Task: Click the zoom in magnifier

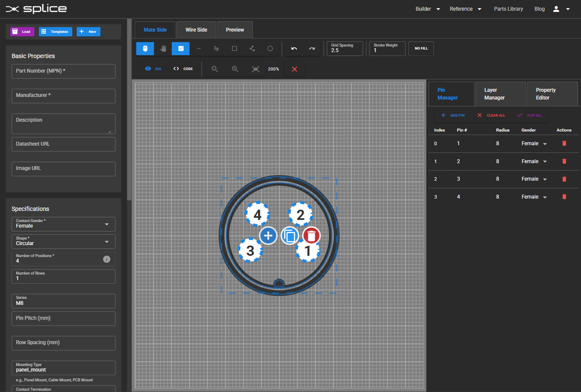Action: (235, 69)
